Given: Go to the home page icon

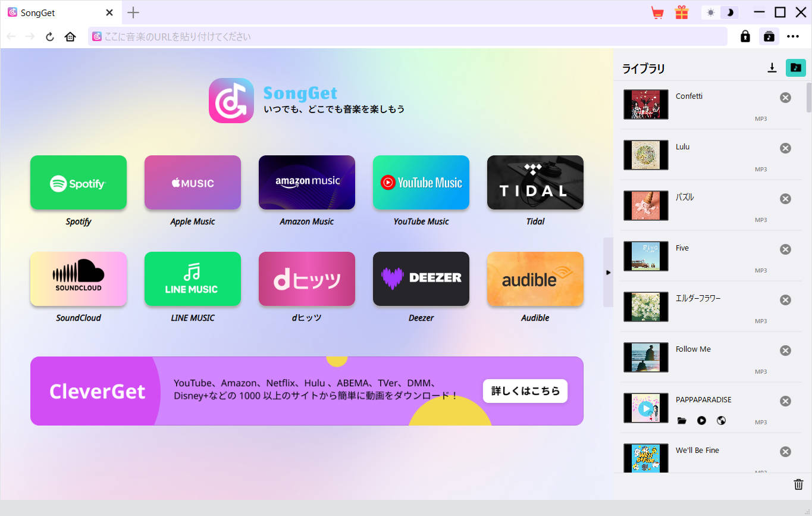Looking at the screenshot, I should (x=70, y=37).
